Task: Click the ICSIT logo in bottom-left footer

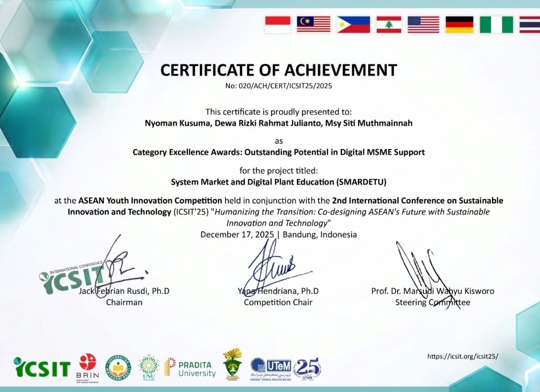Action: (42, 368)
